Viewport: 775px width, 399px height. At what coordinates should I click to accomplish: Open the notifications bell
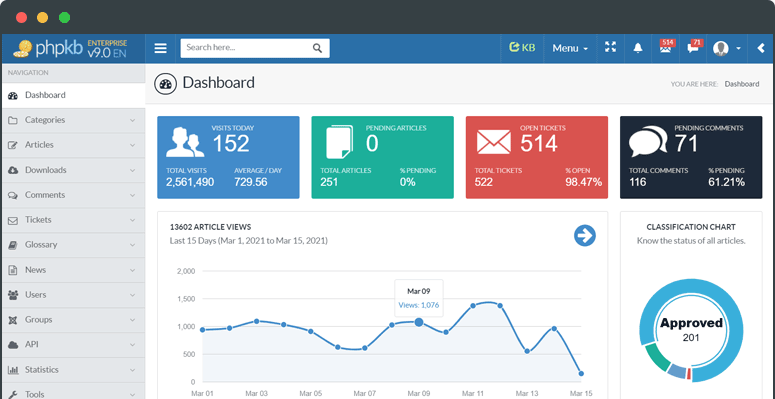coord(638,48)
